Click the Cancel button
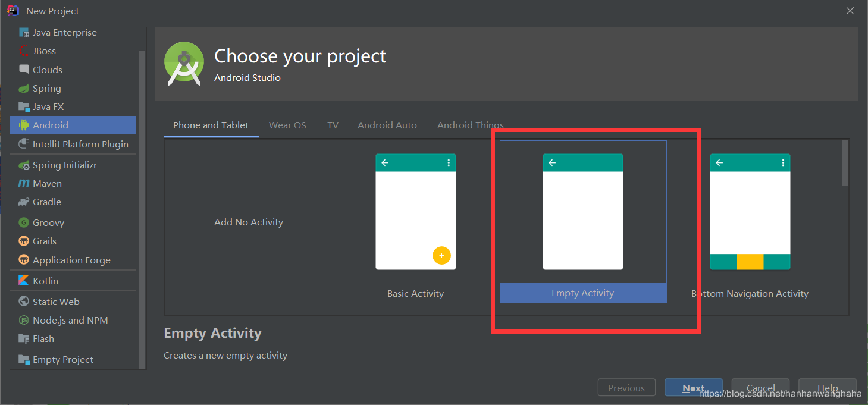The width and height of the screenshot is (868, 405). [x=761, y=388]
